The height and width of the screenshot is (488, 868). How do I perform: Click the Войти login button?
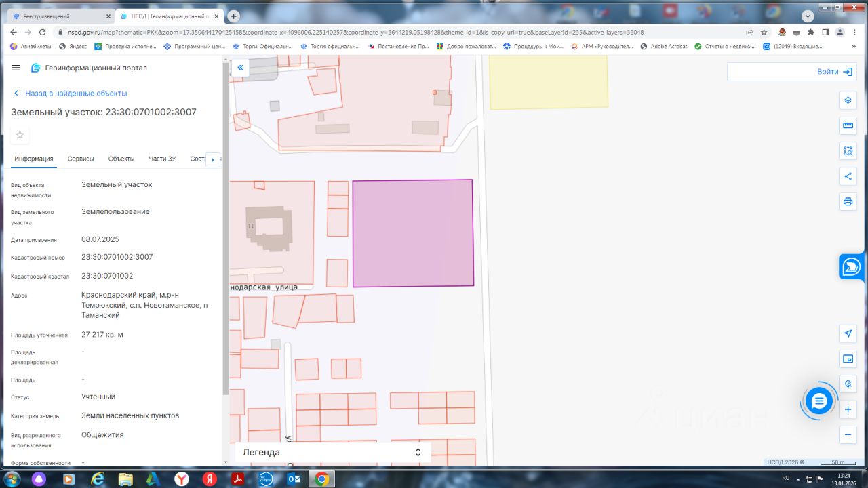click(834, 72)
